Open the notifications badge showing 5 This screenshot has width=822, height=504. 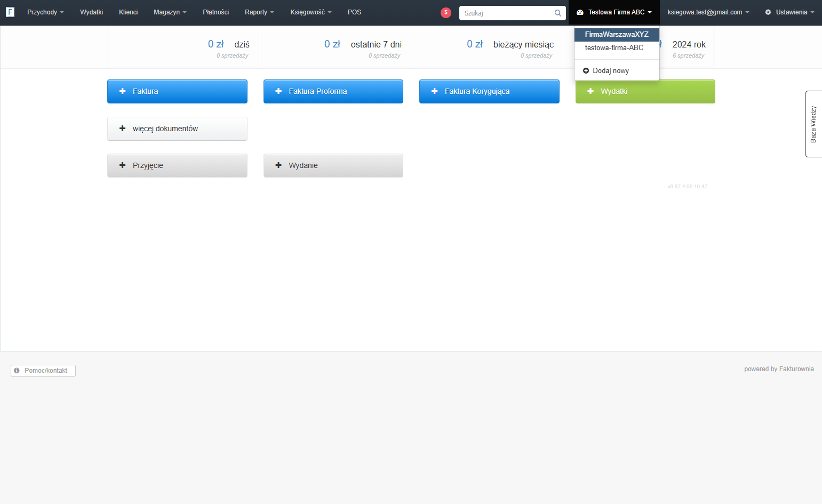446,12
